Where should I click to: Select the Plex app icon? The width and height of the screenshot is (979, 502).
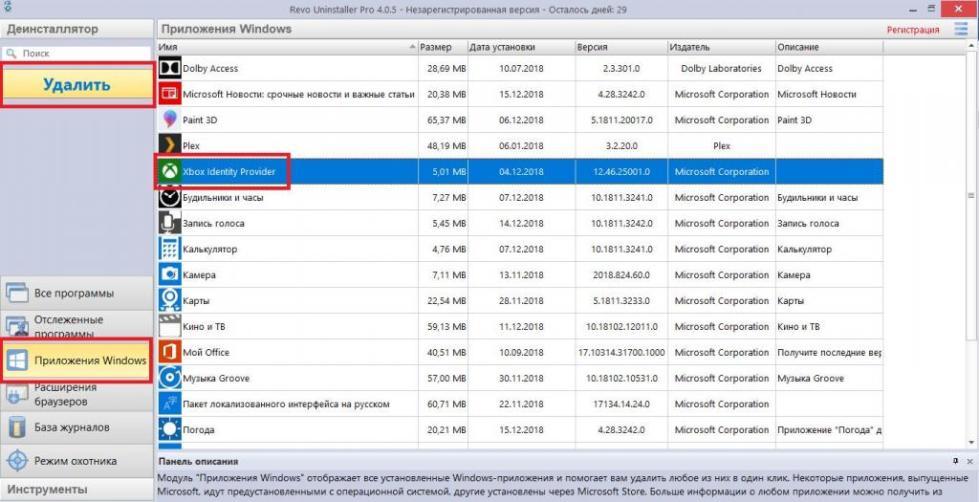[169, 146]
